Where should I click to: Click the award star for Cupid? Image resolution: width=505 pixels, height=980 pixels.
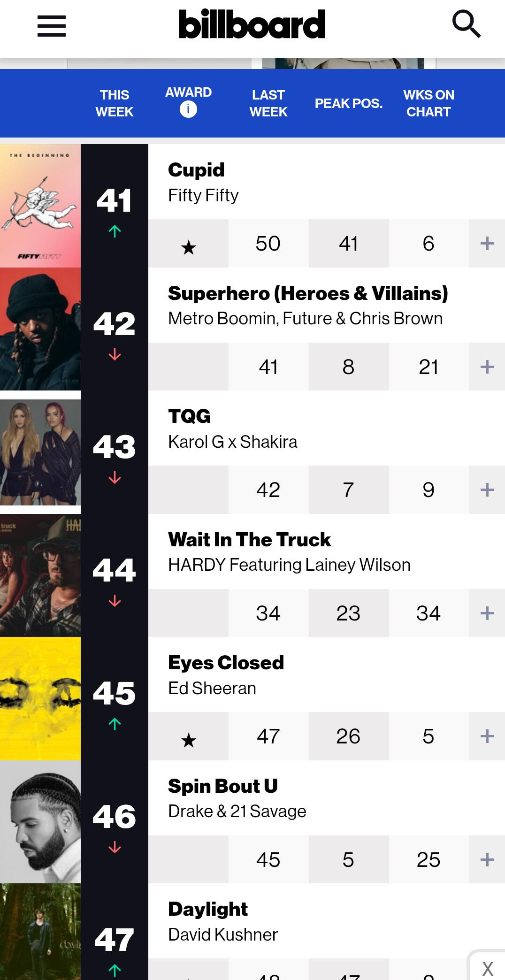pos(189,247)
